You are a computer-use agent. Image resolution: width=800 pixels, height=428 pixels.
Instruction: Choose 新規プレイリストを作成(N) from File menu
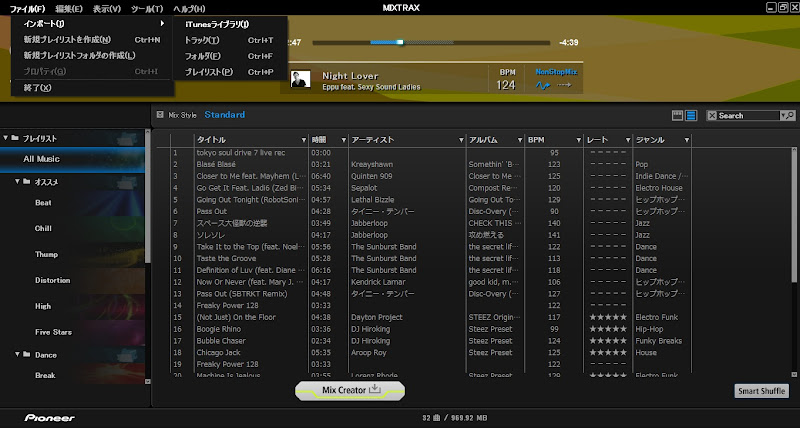[x=92, y=39]
